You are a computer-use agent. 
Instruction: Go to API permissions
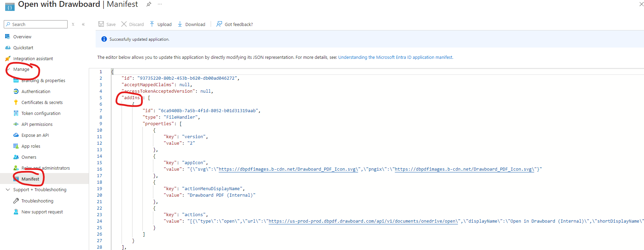tap(37, 124)
